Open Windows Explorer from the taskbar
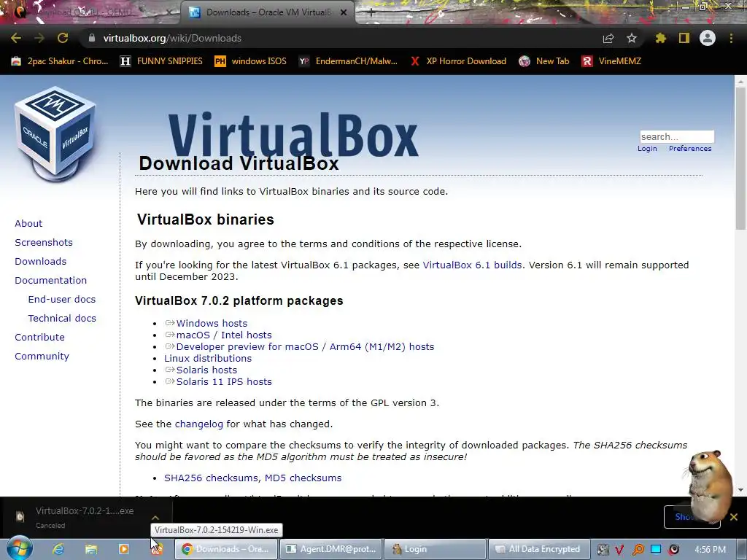This screenshot has width=747, height=560. 91,549
